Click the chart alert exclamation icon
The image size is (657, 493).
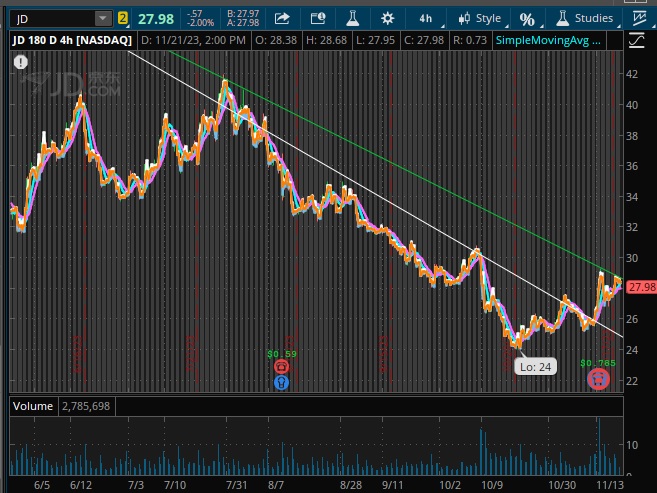click(x=20, y=62)
